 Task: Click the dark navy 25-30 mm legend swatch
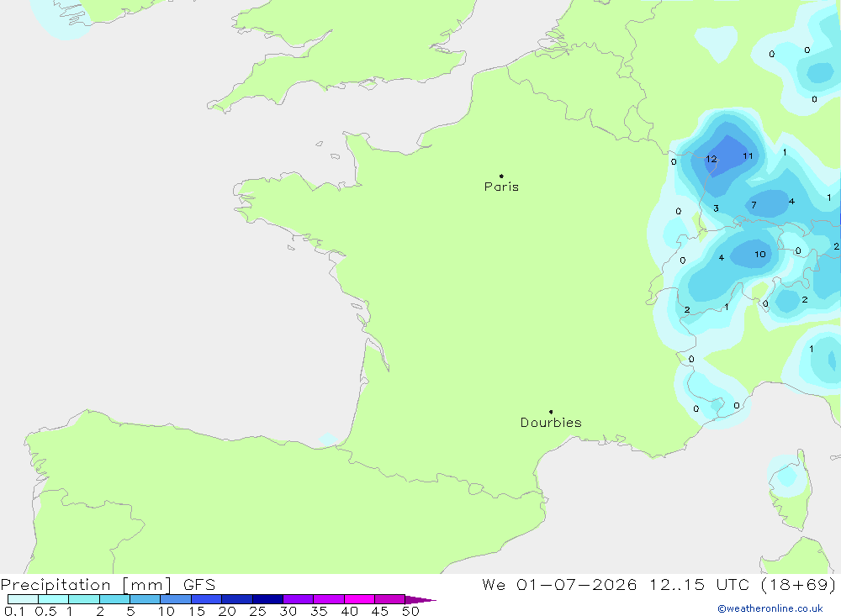(x=267, y=599)
